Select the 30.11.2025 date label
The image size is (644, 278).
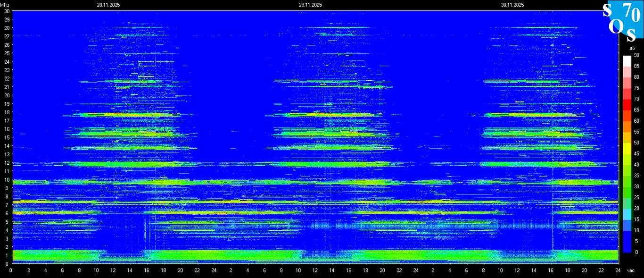(x=512, y=5)
